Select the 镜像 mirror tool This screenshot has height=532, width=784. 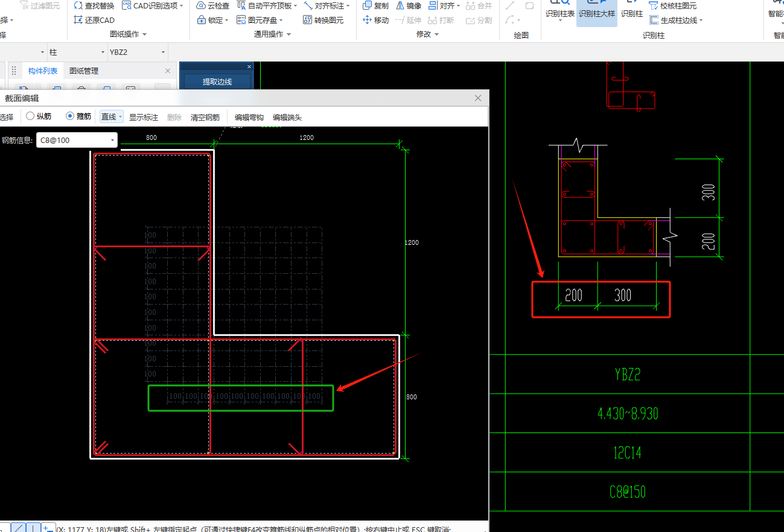coord(409,5)
